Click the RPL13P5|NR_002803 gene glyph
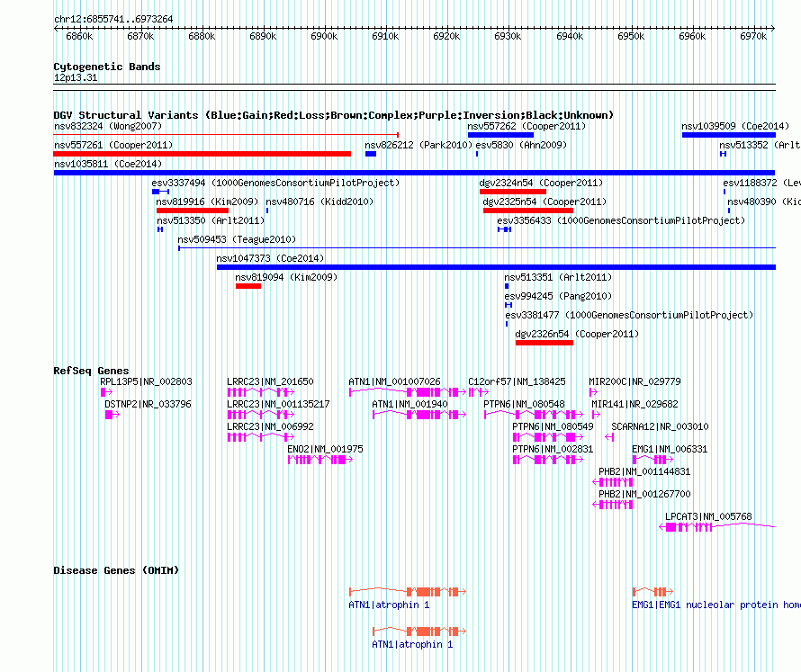The height and width of the screenshot is (672, 801). [106, 392]
